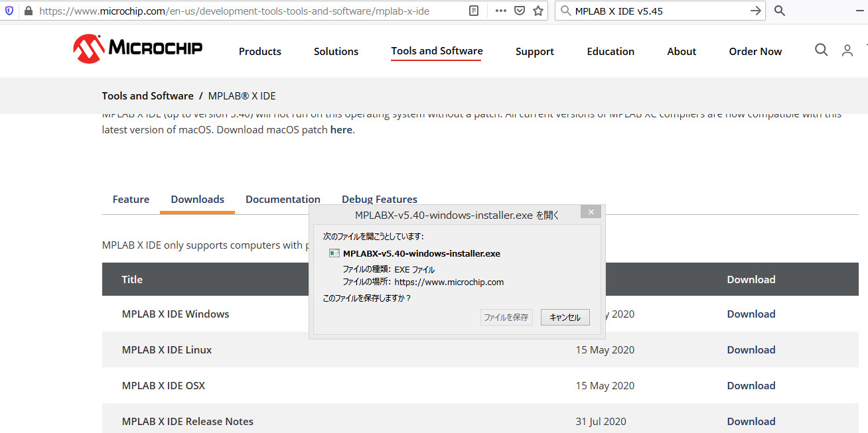
Task: Toggle reader view icon in address bar
Action: pyautogui.click(x=473, y=11)
